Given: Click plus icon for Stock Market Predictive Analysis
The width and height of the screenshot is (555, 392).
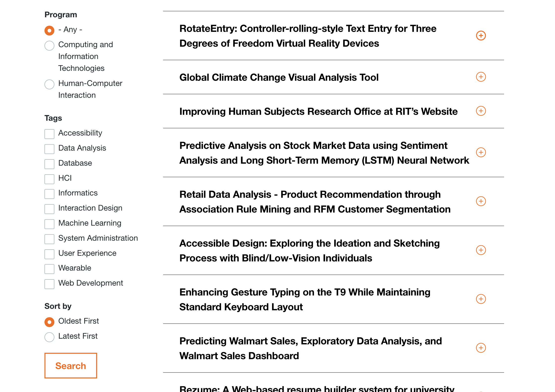Looking at the screenshot, I should (x=481, y=153).
